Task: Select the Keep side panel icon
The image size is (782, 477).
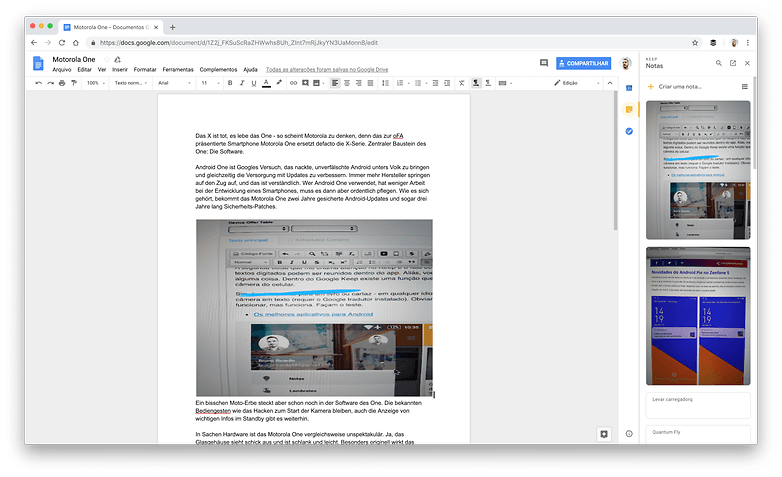Action: coord(629,109)
